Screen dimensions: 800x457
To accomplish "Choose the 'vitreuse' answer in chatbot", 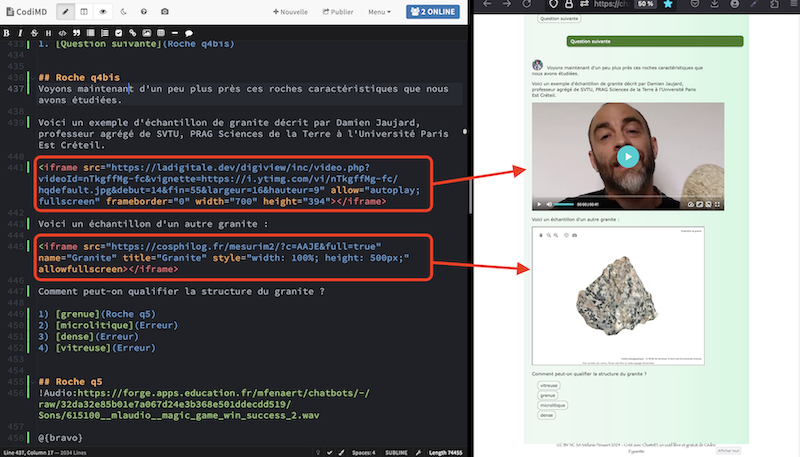I will click(548, 386).
